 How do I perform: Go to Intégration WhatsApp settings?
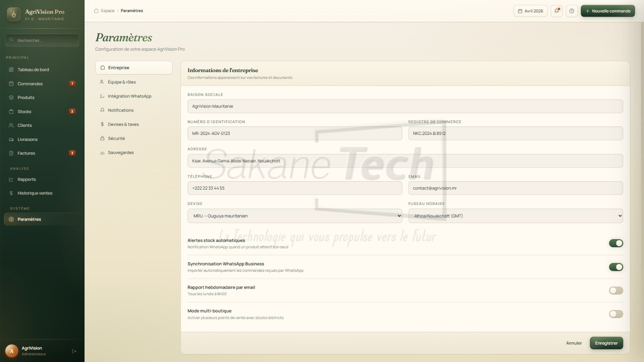(x=134, y=96)
